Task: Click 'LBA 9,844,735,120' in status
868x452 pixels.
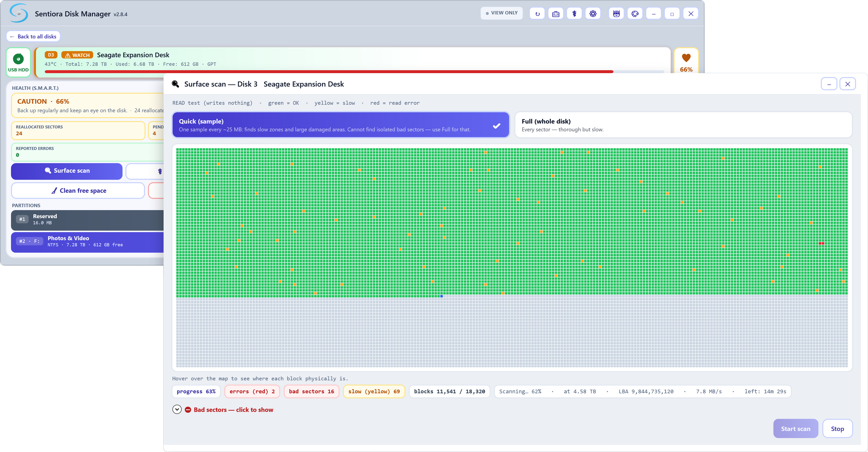Action: (646, 391)
